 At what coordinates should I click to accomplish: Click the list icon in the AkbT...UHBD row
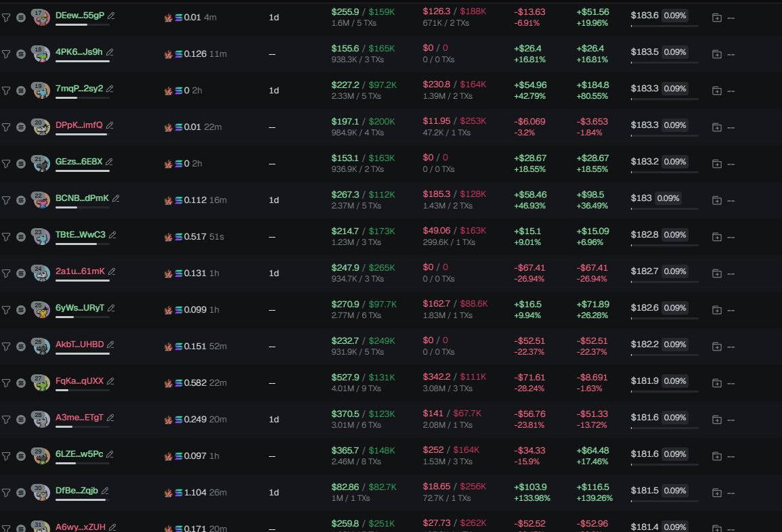tap(21, 347)
